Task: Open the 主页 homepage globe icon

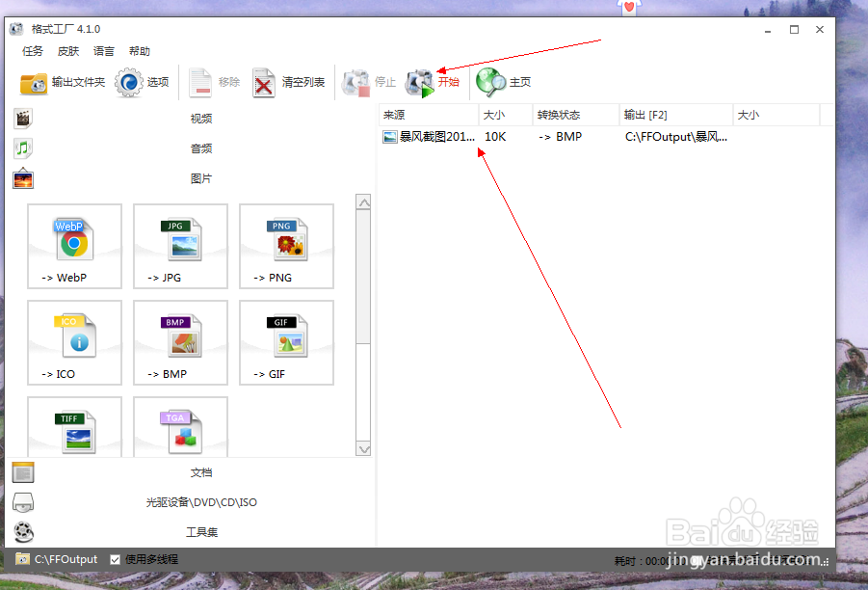Action: pyautogui.click(x=491, y=83)
